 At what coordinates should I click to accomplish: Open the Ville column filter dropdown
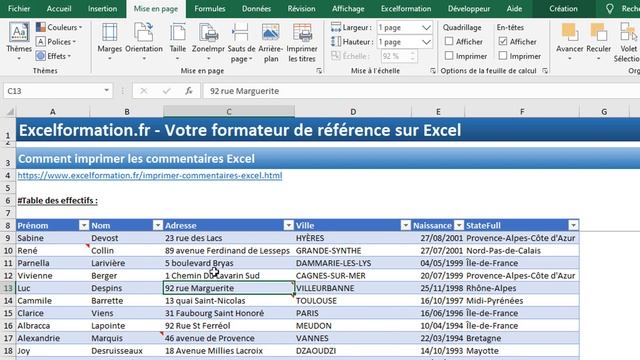click(405, 225)
